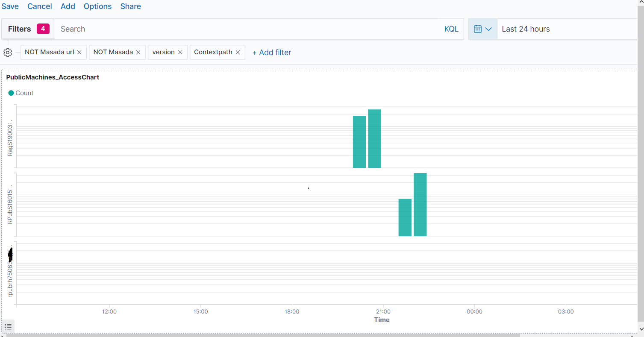The height and width of the screenshot is (337, 644).
Task: Click the taller second bar in top chart
Action: pos(374,139)
